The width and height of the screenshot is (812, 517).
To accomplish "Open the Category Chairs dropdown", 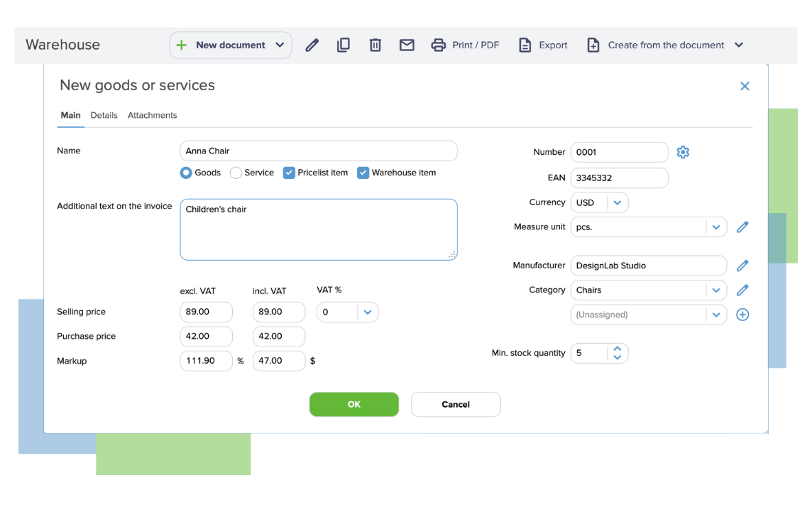I will tap(715, 290).
